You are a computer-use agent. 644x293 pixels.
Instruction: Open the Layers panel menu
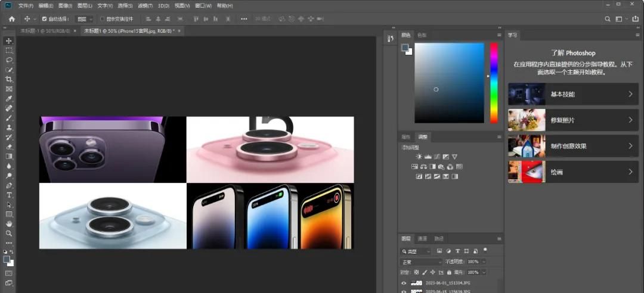click(499, 238)
